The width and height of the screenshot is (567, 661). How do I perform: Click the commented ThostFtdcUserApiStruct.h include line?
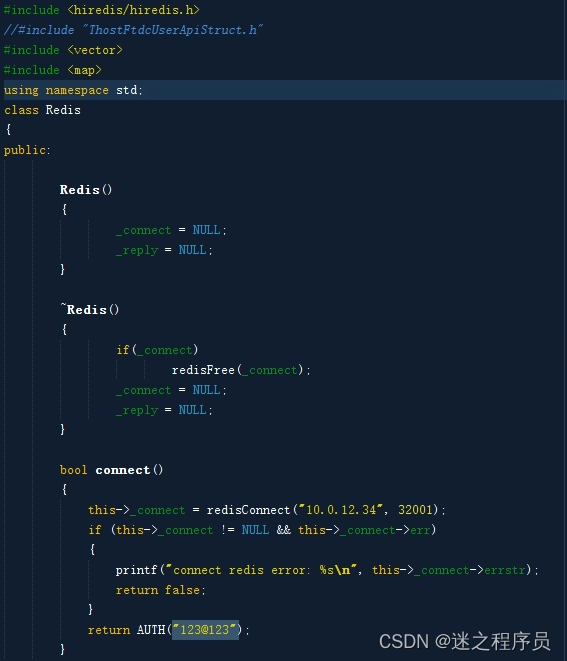tap(133, 30)
